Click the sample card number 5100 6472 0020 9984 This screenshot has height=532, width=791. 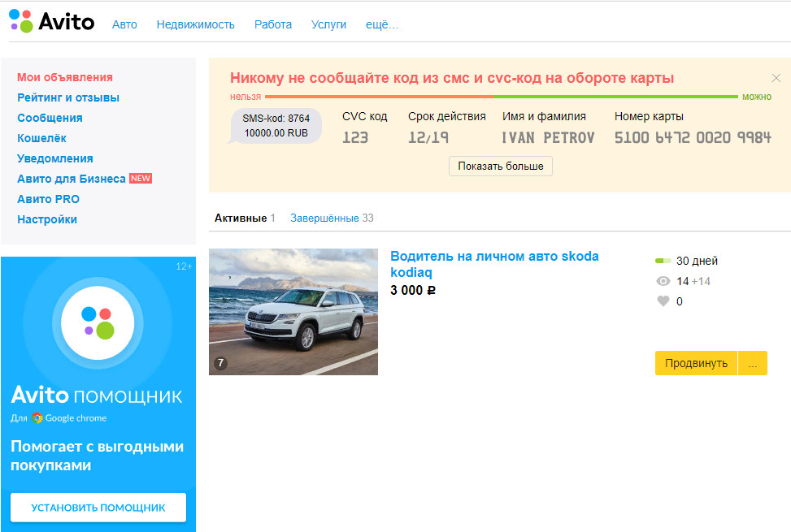(693, 137)
